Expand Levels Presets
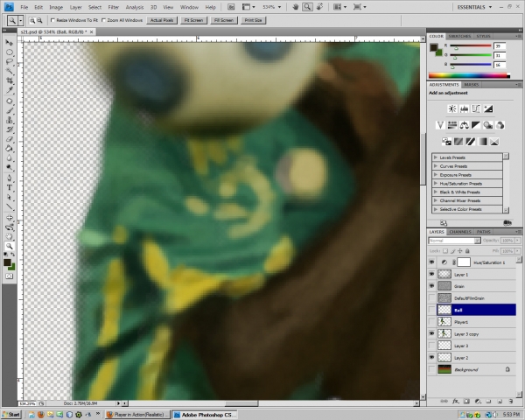The width and height of the screenshot is (525, 420). tap(435, 157)
